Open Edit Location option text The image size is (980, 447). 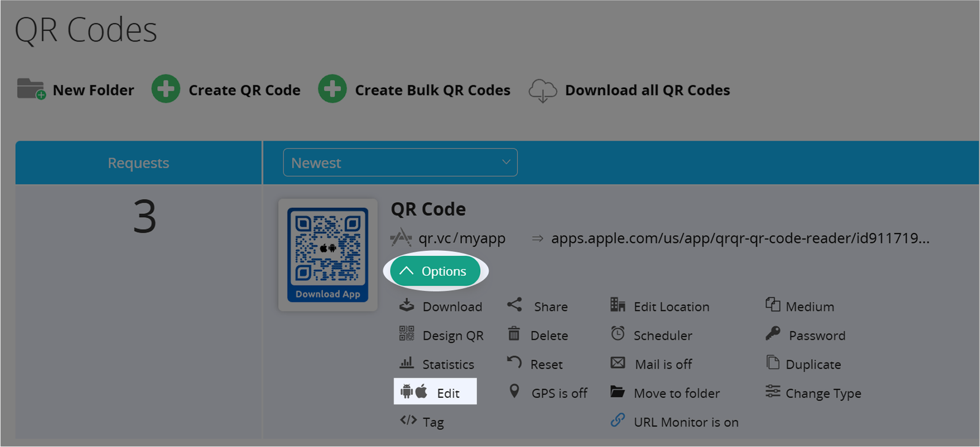pos(671,307)
